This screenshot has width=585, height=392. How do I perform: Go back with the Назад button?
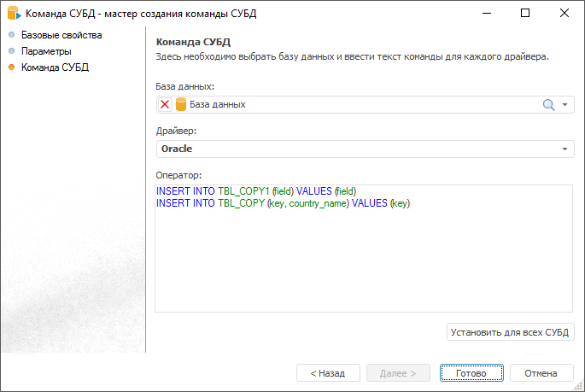point(328,373)
